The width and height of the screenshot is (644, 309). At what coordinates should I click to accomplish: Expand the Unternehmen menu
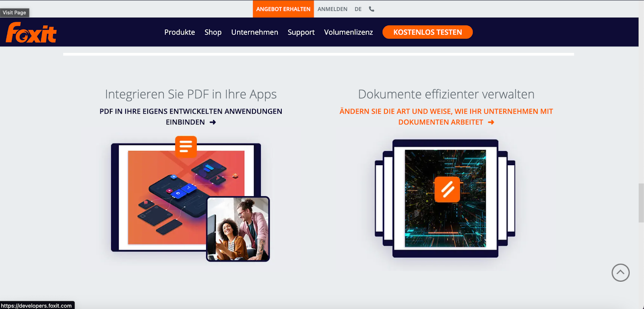pos(254,32)
